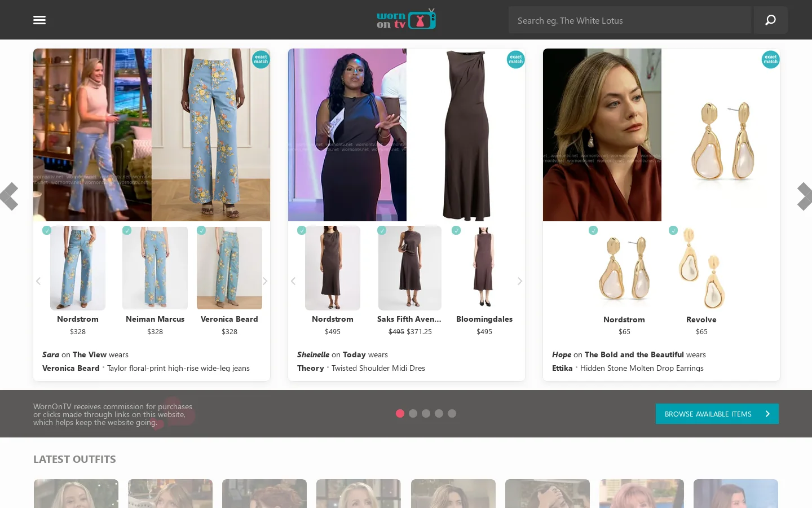Click verified check on Veronica Beard store jeans

pos(201,230)
